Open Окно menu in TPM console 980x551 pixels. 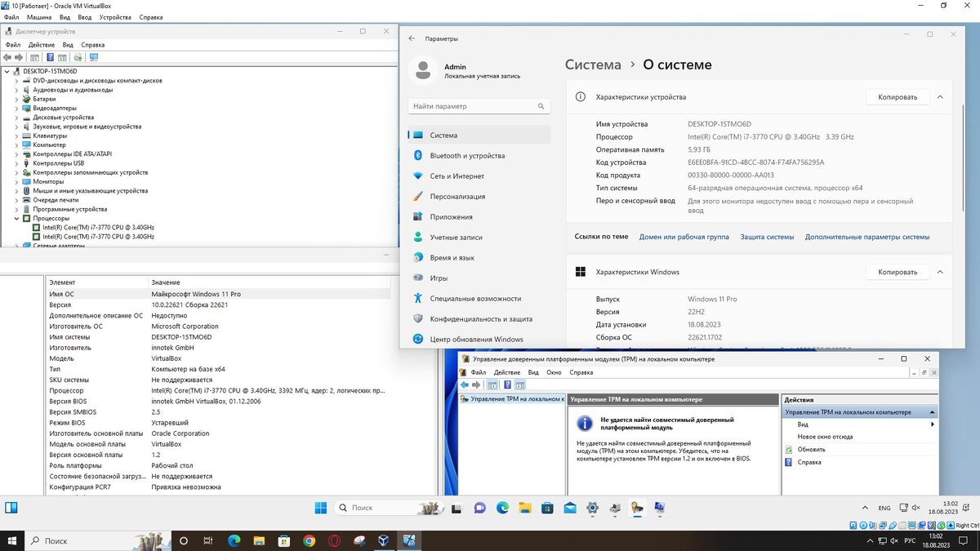[x=554, y=372]
